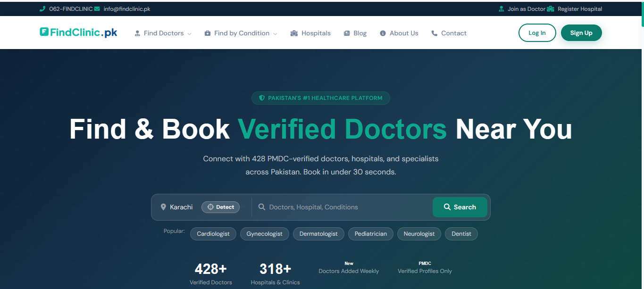The height and width of the screenshot is (289, 644).
Task: Pick the Pediatrician popular tag
Action: pyautogui.click(x=371, y=234)
